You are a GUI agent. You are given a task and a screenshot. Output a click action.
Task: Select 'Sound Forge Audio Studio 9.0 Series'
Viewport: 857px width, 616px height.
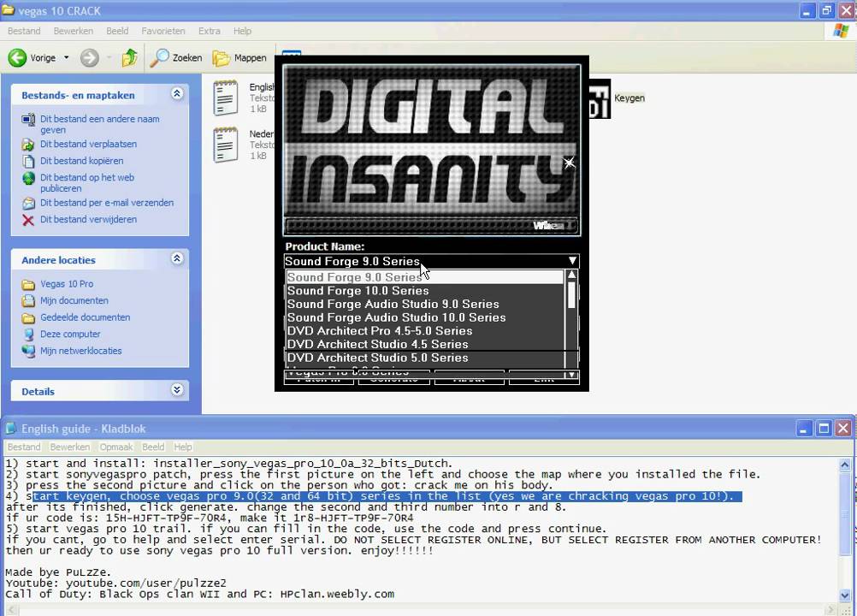click(x=425, y=304)
